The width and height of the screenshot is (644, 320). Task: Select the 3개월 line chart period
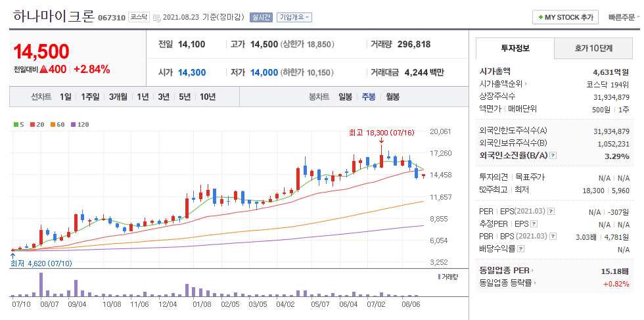click(118, 97)
